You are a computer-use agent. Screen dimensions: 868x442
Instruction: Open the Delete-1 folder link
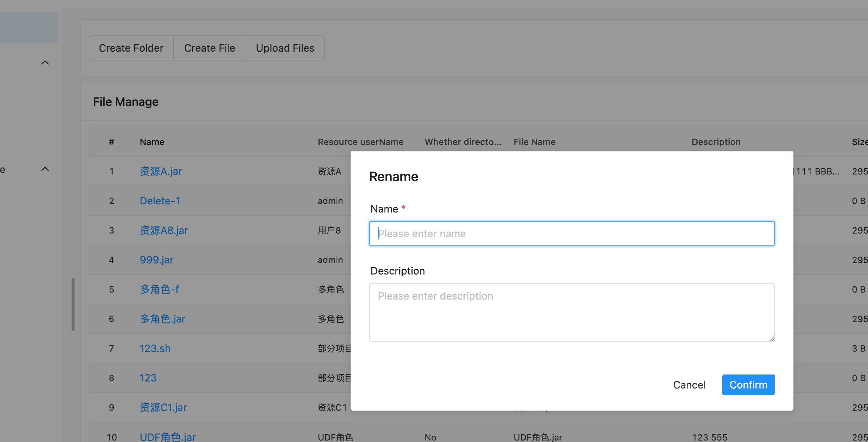[x=160, y=201]
